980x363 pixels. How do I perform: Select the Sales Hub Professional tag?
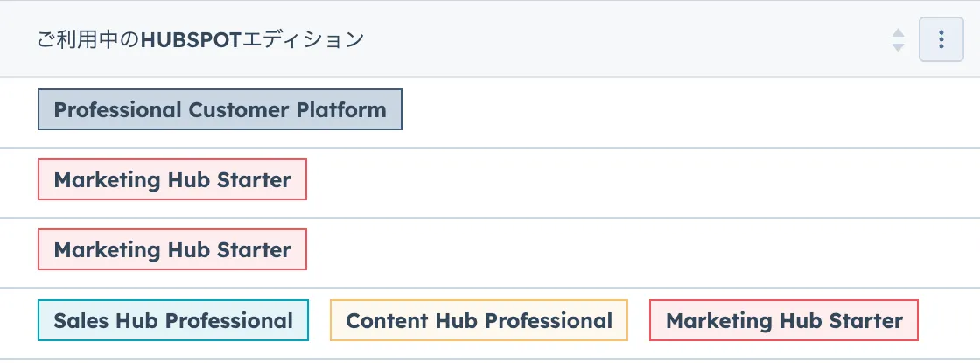point(173,320)
